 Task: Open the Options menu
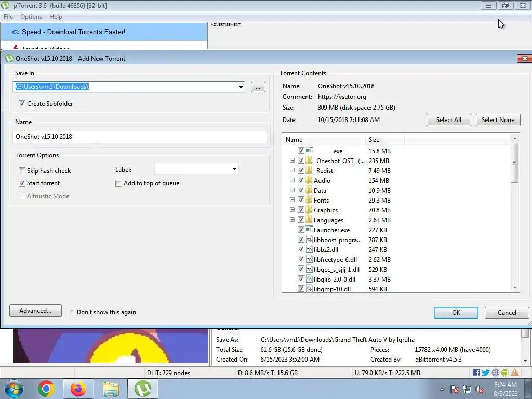coord(31,16)
